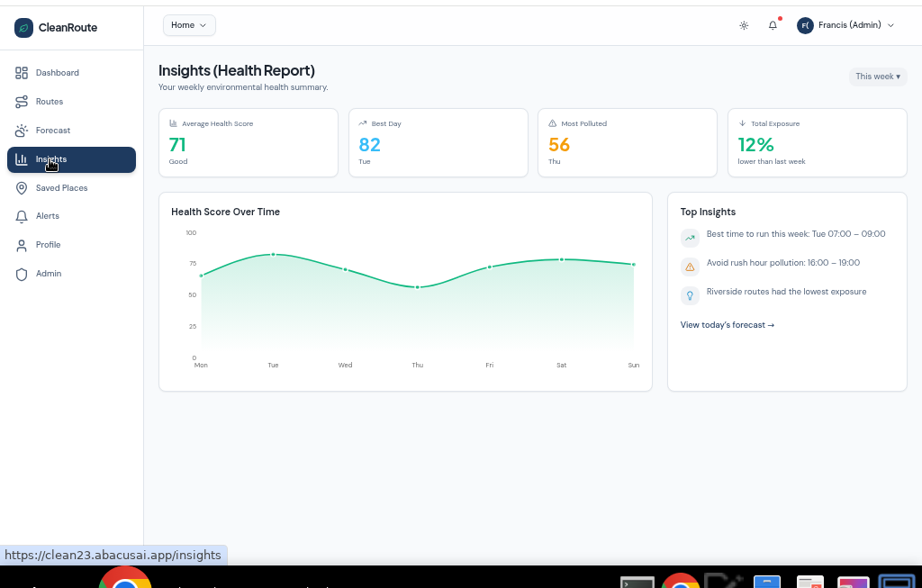The image size is (922, 588).
Task: Click the Friday data point on chart
Action: tap(490, 267)
